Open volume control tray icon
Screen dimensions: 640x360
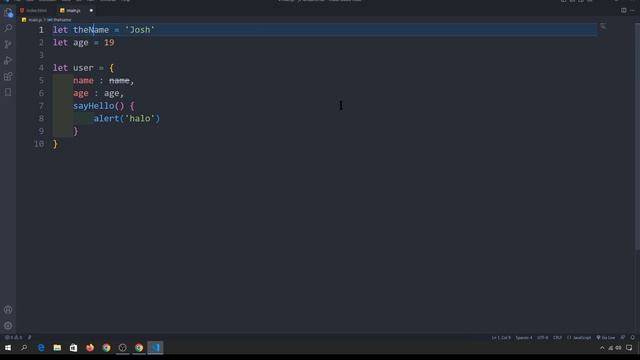point(618,348)
